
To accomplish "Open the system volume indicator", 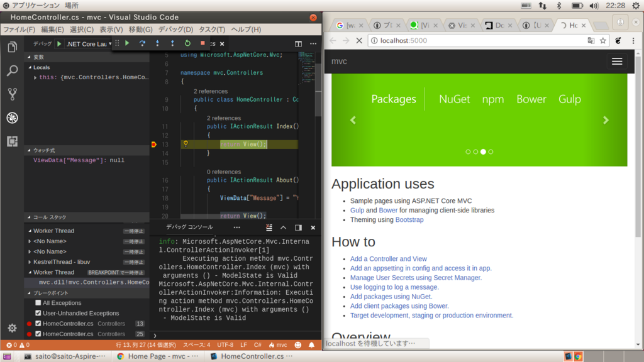I will pyautogui.click(x=594, y=5).
